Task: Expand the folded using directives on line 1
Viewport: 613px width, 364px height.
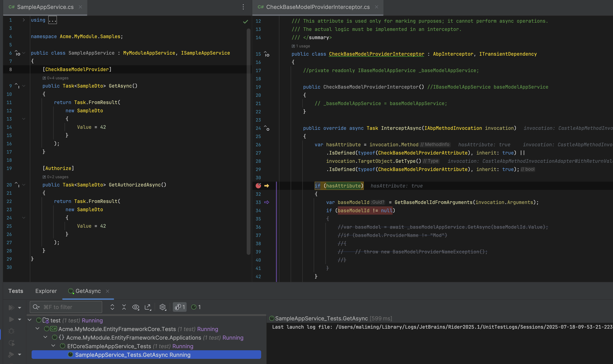Action: click(x=24, y=20)
